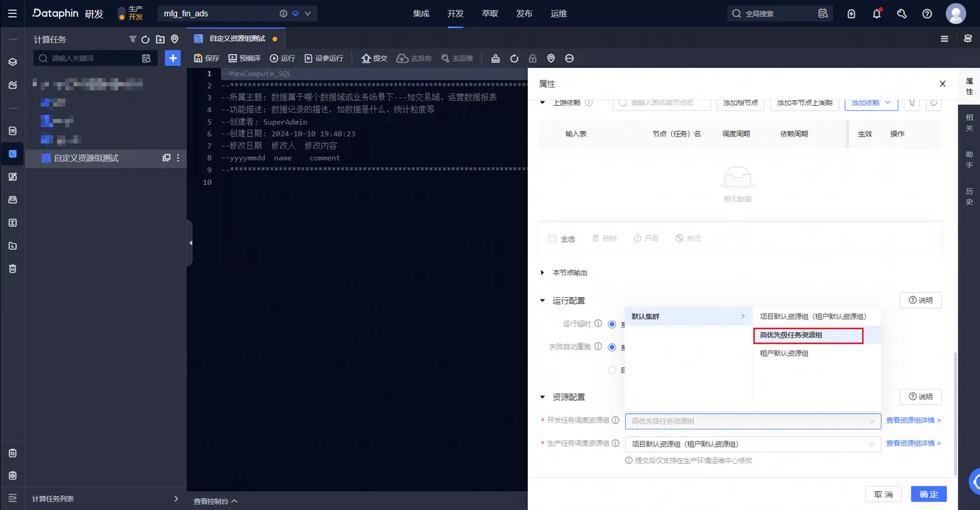Viewport: 980px width, 510px height.
Task: Click the 取消 button
Action: tap(883, 494)
